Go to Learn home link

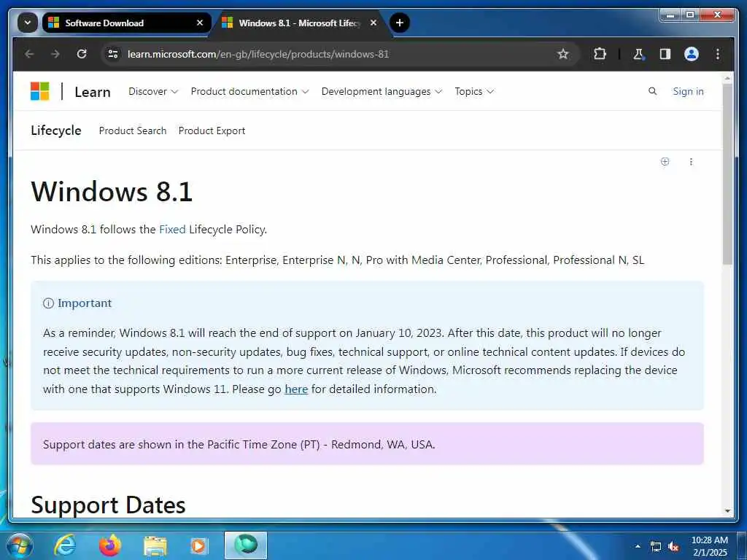coord(93,92)
